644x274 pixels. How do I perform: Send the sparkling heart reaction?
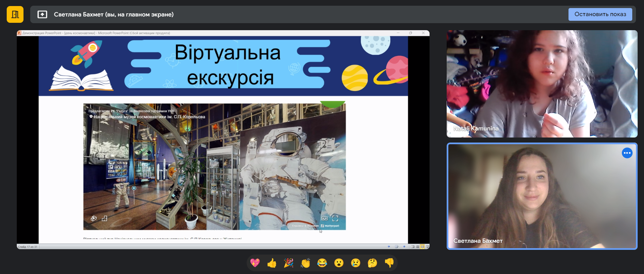255,263
